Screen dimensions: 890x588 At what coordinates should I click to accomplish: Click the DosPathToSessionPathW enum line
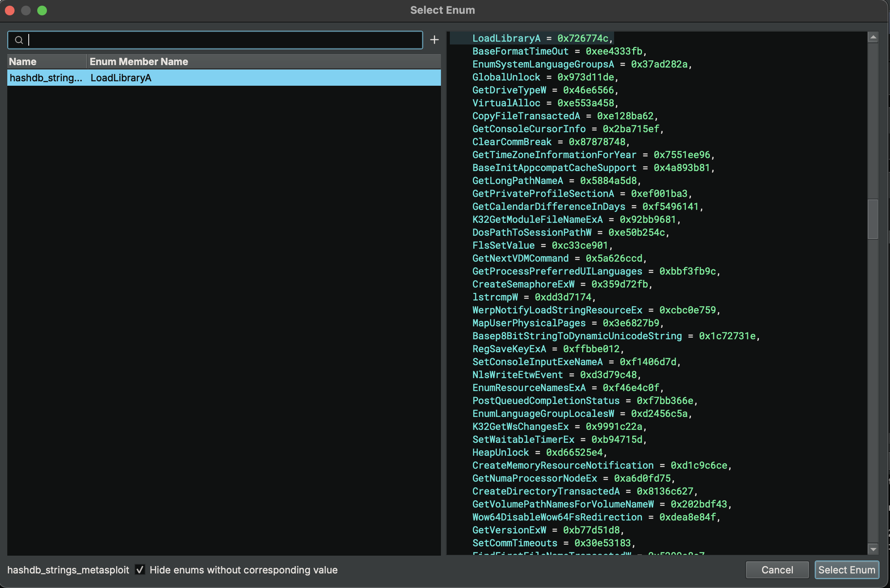[571, 233]
